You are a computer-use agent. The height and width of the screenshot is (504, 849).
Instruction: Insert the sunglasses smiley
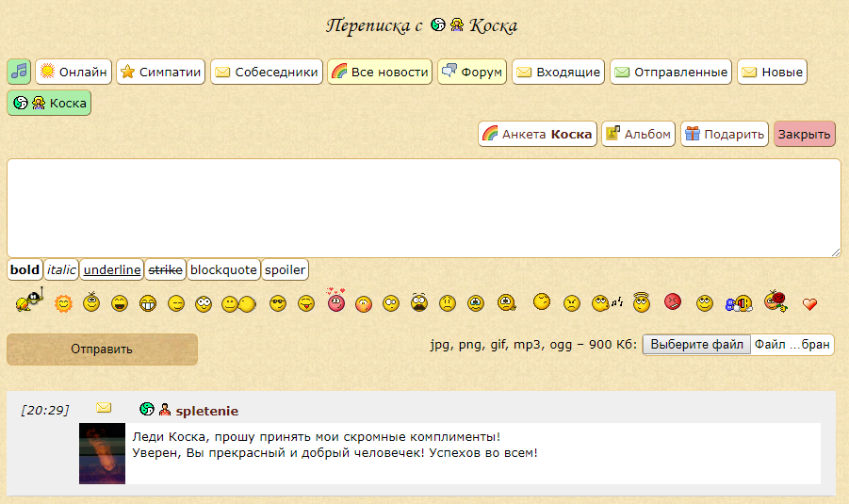click(277, 303)
